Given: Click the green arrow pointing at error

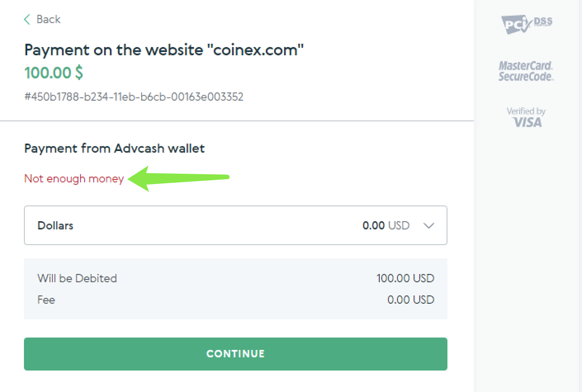Looking at the screenshot, I should pyautogui.click(x=177, y=177).
